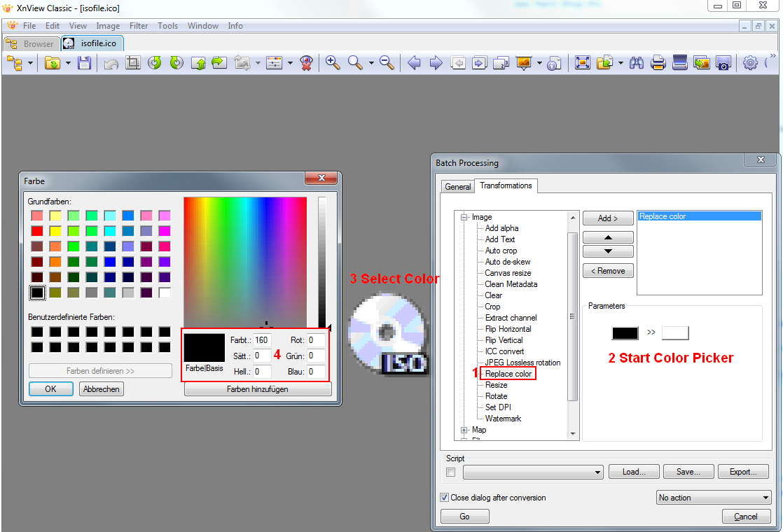The image size is (783, 532).
Task: Toggle Close dialog after conversion checkbox
Action: (x=445, y=498)
